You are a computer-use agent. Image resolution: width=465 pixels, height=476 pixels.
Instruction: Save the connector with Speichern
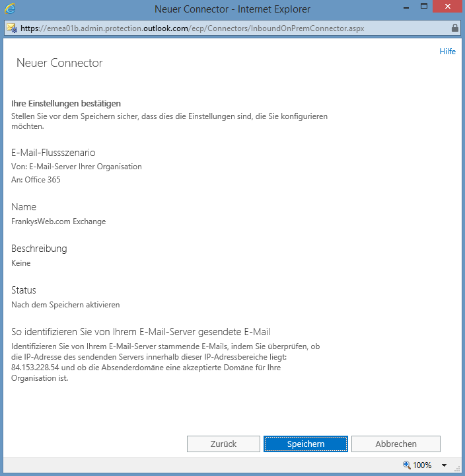[x=305, y=444]
